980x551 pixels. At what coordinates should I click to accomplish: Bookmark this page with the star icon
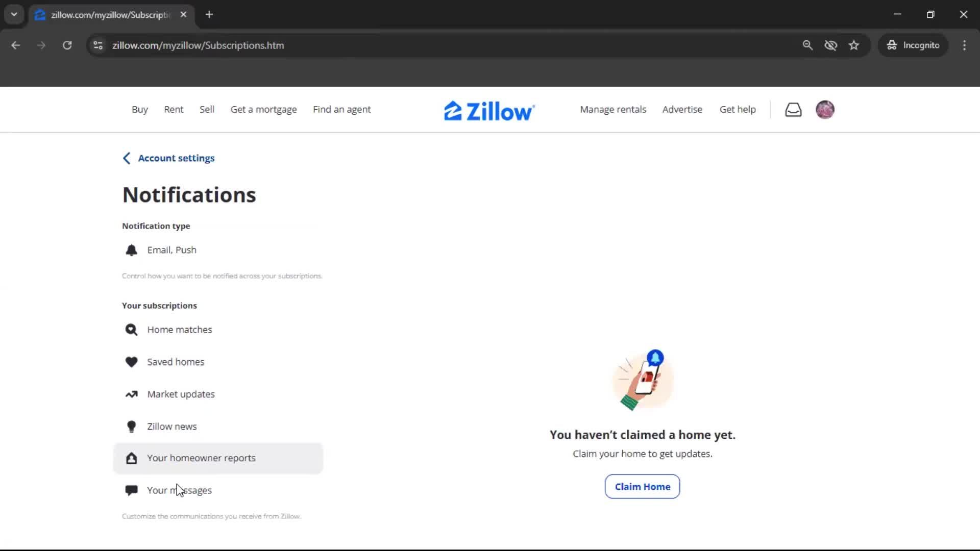[854, 45]
